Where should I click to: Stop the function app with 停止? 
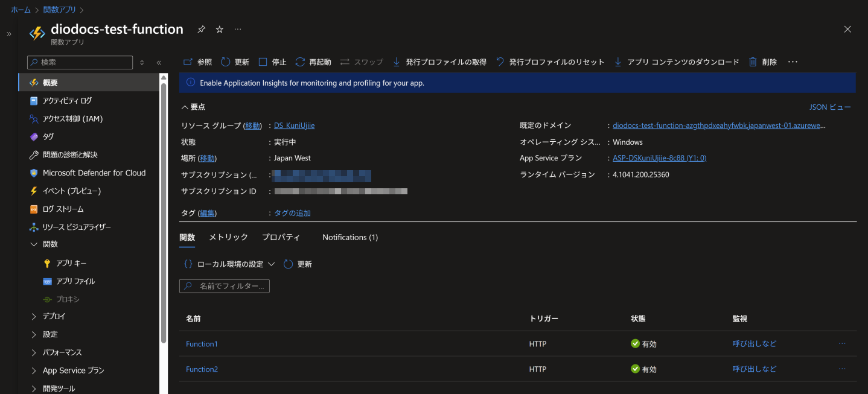click(272, 62)
